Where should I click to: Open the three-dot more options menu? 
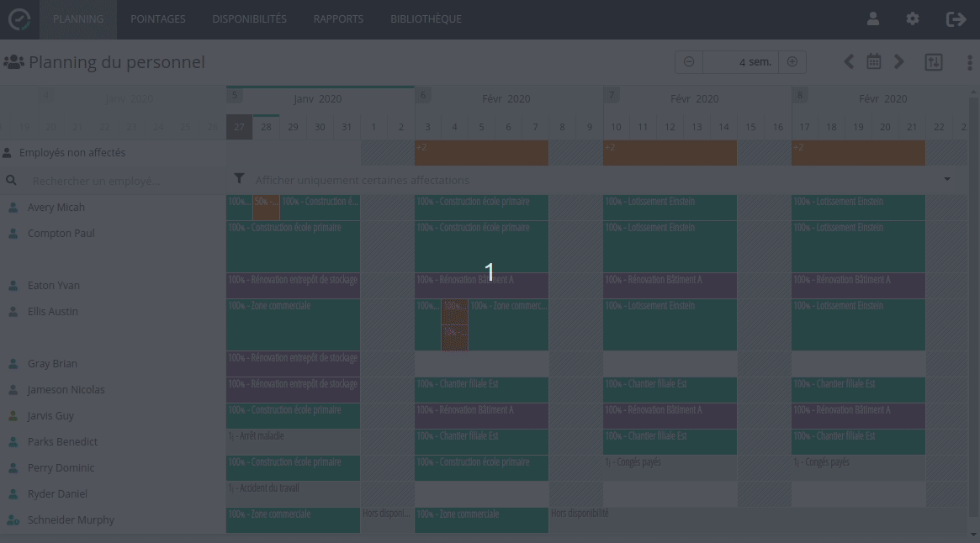coord(970,61)
